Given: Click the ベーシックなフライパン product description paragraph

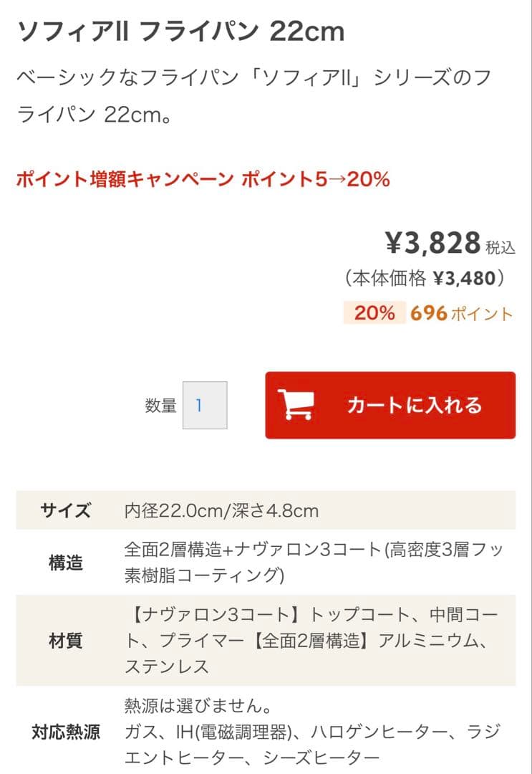Looking at the screenshot, I should pos(254,95).
